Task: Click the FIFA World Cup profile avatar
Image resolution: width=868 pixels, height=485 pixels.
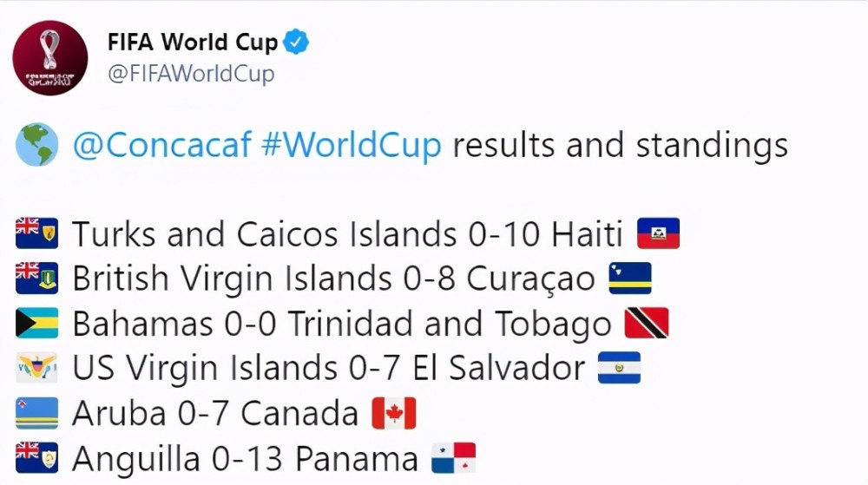Action: tap(50, 59)
